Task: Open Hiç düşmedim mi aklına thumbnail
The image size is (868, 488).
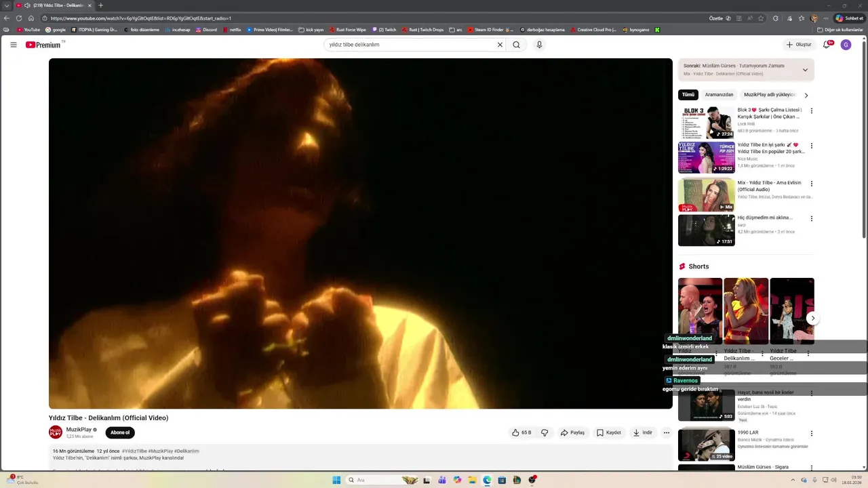Action: 707,230
